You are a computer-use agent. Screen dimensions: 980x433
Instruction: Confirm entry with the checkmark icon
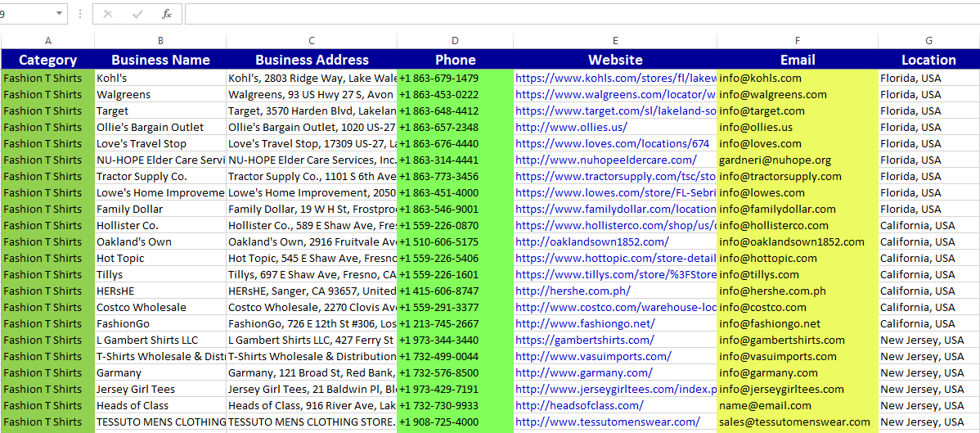137,14
